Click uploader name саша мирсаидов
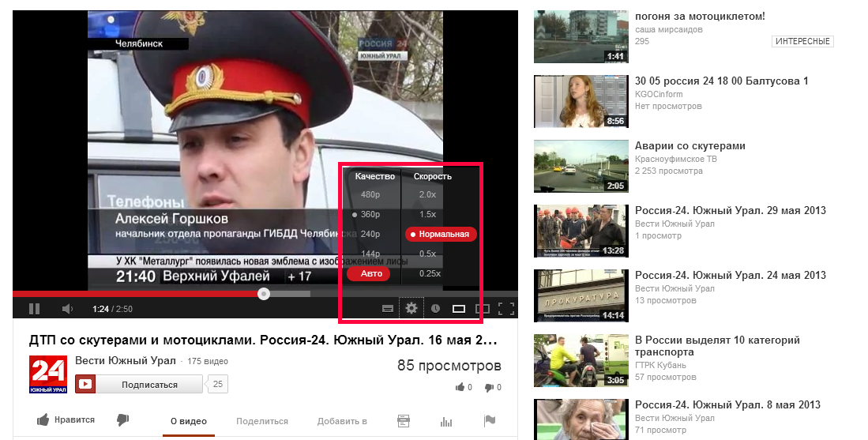 [669, 29]
